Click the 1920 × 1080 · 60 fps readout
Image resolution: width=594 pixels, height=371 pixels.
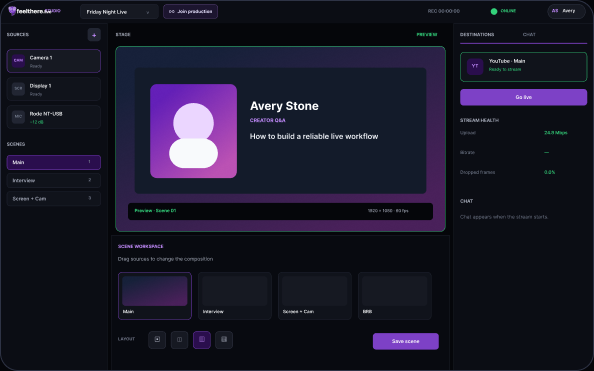point(388,211)
